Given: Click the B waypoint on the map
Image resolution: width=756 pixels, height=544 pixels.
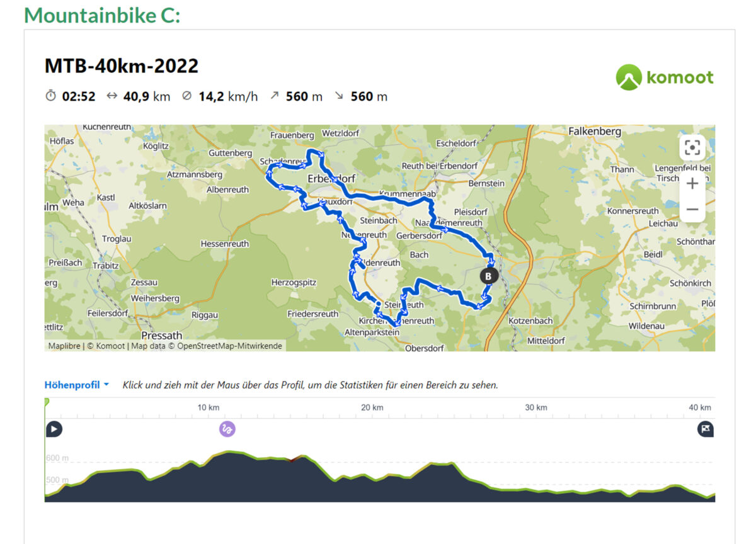Looking at the screenshot, I should click(x=488, y=276).
